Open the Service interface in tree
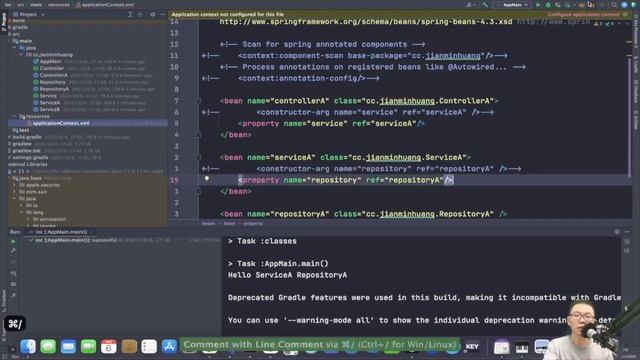 coord(48,96)
